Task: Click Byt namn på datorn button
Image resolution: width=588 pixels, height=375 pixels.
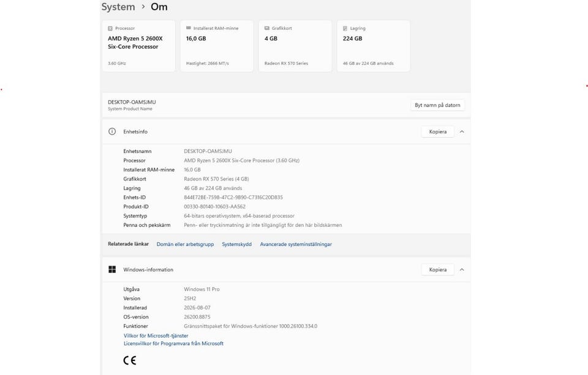Action: (437, 105)
